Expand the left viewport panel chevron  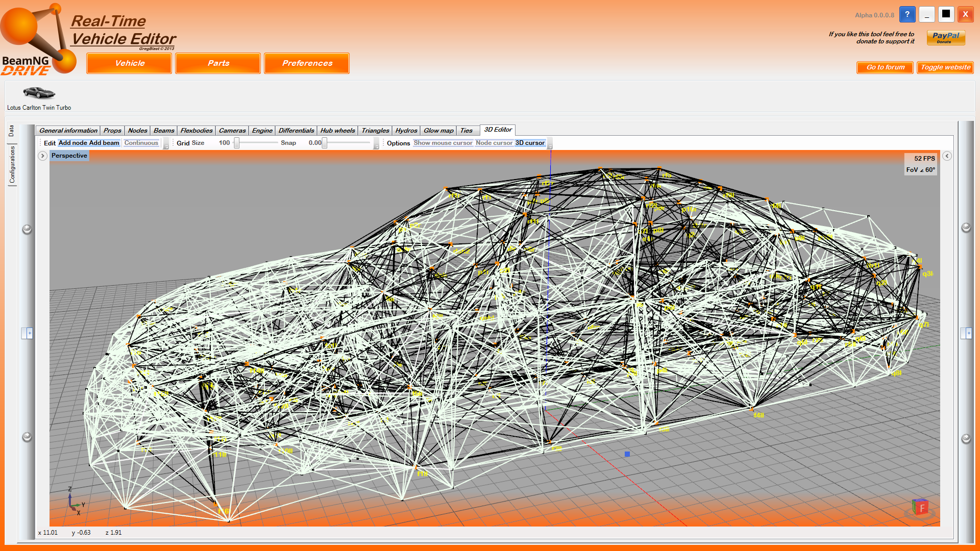[43, 156]
